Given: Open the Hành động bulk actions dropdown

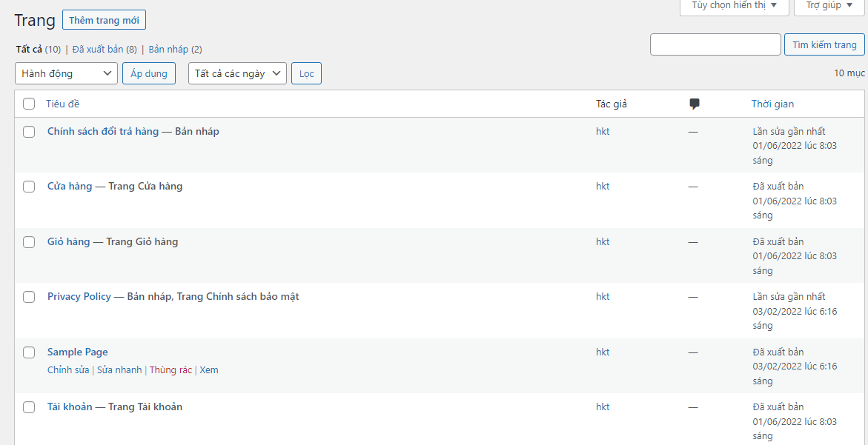Looking at the screenshot, I should point(66,73).
